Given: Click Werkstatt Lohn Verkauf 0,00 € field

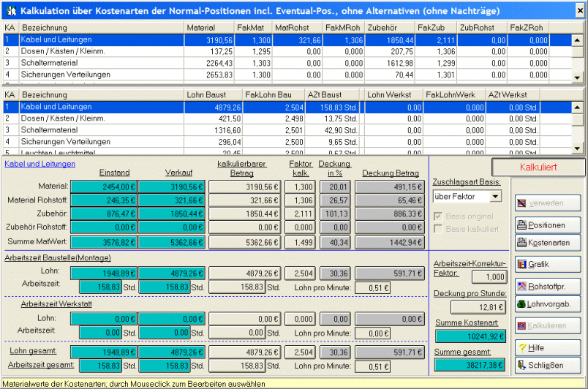Looking at the screenshot, I should point(172,319).
